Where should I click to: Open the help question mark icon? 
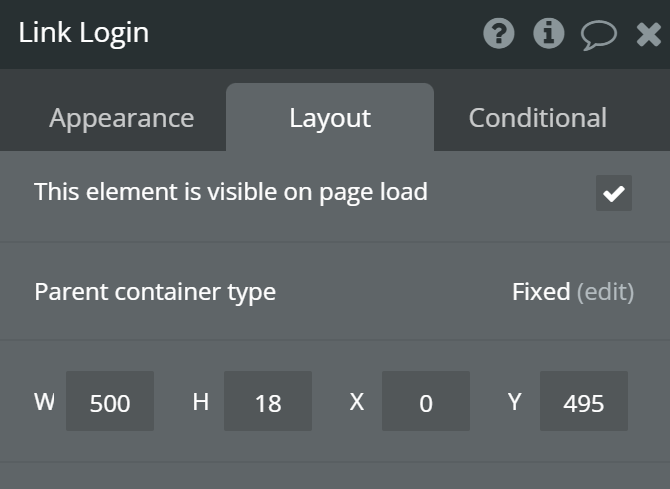click(498, 34)
